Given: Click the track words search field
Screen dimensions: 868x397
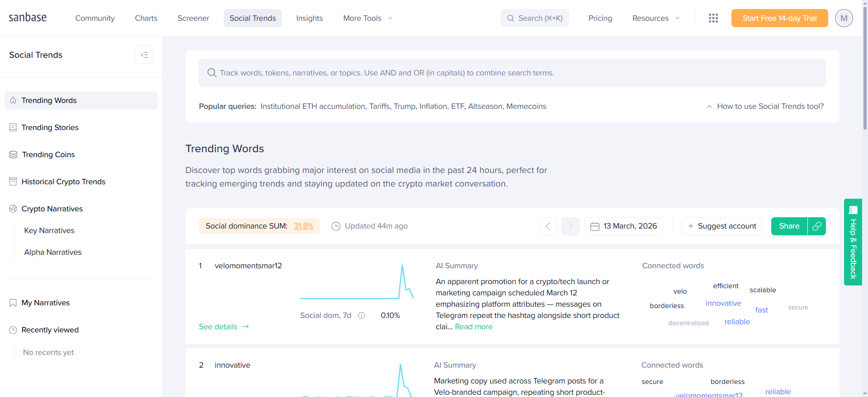Looking at the screenshot, I should (512, 73).
